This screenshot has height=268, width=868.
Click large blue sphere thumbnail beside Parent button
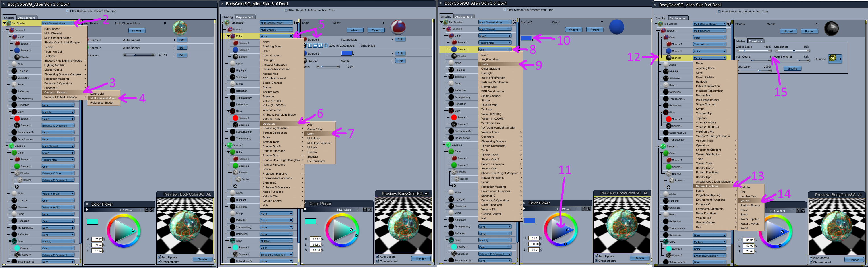[x=617, y=27]
